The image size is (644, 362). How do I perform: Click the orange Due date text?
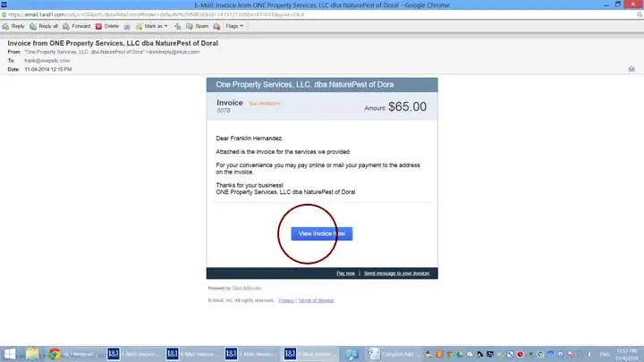click(265, 104)
